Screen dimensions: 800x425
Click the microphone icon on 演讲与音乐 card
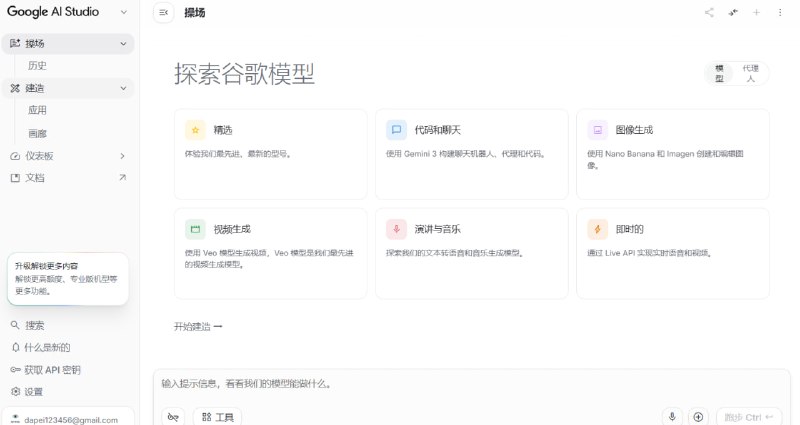pos(396,229)
